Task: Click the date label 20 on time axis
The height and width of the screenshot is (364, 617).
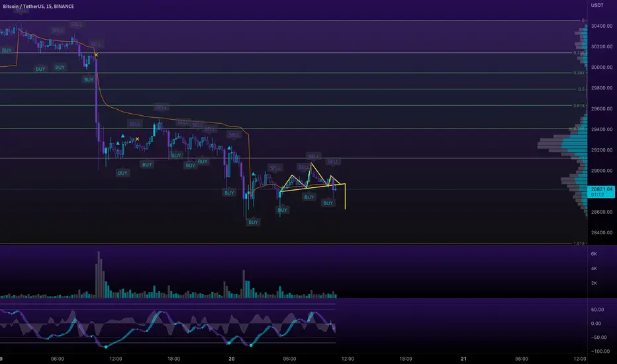Action: click(x=232, y=359)
